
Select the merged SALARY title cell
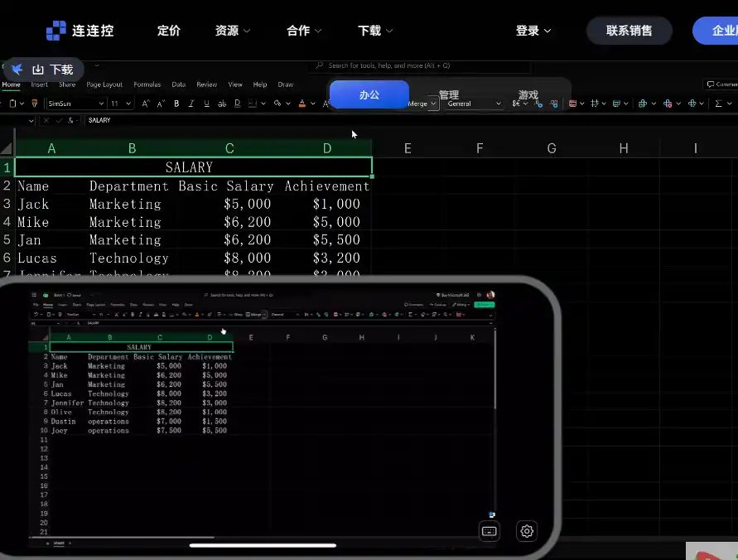pyautogui.click(x=194, y=167)
